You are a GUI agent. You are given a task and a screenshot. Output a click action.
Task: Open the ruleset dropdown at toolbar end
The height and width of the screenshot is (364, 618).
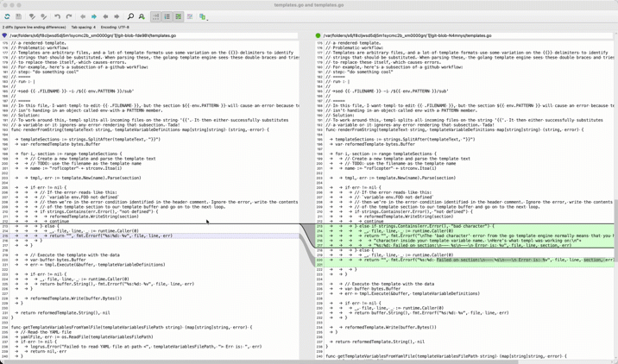(x=204, y=16)
